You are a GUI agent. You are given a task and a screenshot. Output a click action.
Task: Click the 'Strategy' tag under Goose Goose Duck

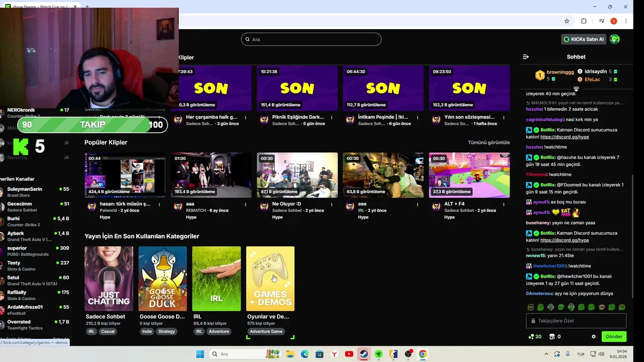pos(167,331)
